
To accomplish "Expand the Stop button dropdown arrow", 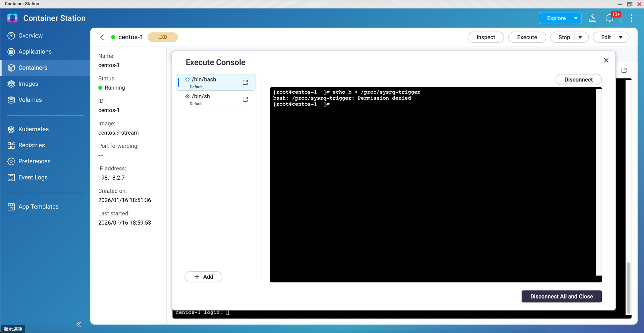I will (x=580, y=37).
